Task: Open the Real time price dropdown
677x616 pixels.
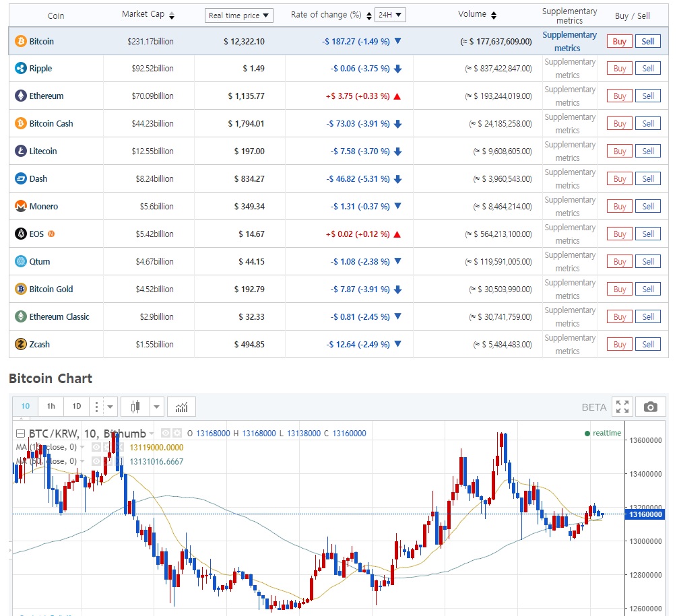Action: point(238,15)
